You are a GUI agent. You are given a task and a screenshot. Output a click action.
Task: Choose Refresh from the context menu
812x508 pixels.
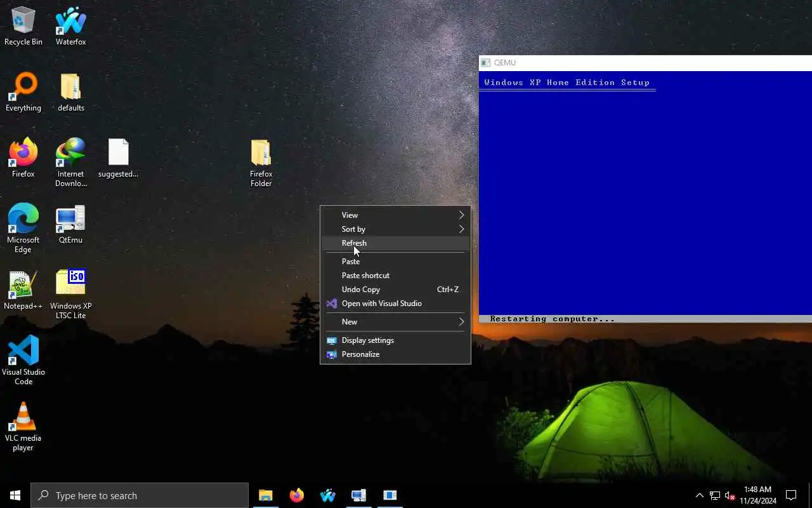395,243
